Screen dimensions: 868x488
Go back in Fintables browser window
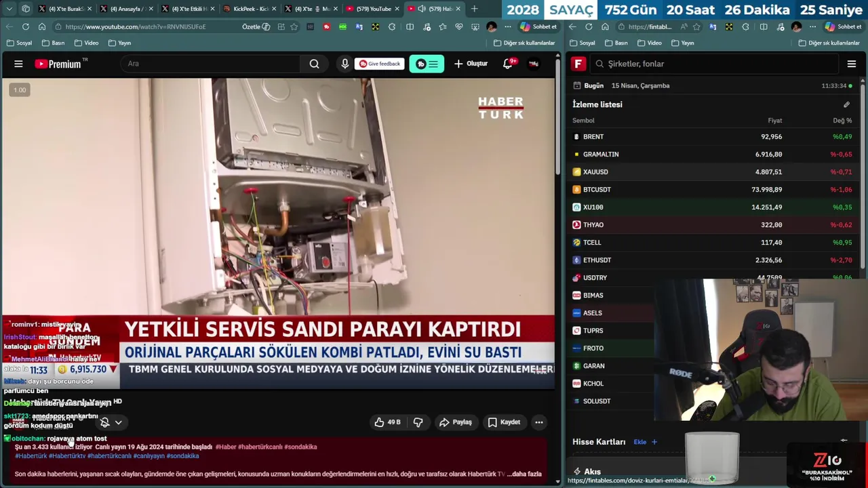click(572, 26)
